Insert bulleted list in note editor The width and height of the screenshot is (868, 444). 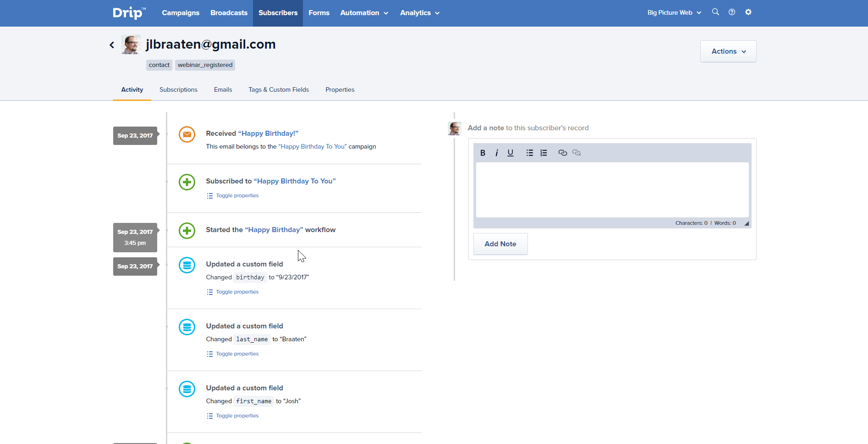[x=530, y=153]
